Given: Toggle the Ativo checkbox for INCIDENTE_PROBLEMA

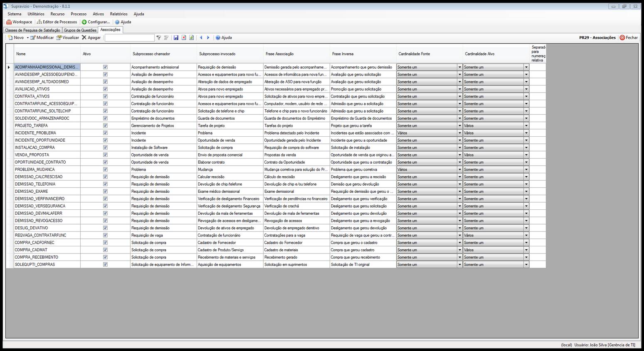Looking at the screenshot, I should pos(105,133).
